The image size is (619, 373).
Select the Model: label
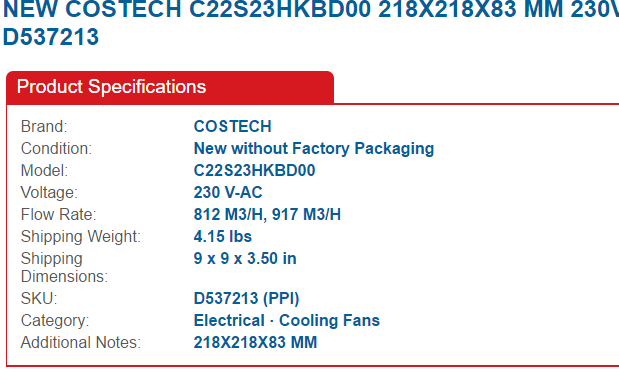[44, 171]
